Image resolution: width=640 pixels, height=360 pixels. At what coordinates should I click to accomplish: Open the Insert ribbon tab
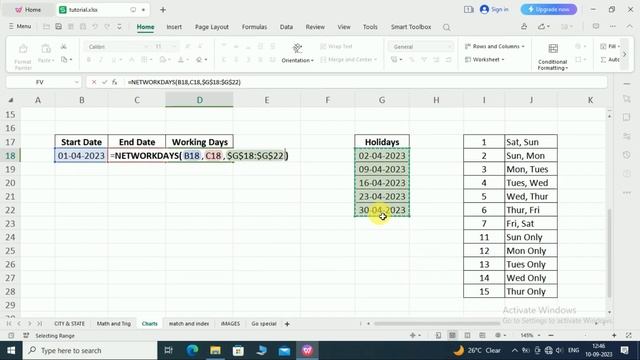[x=174, y=27]
